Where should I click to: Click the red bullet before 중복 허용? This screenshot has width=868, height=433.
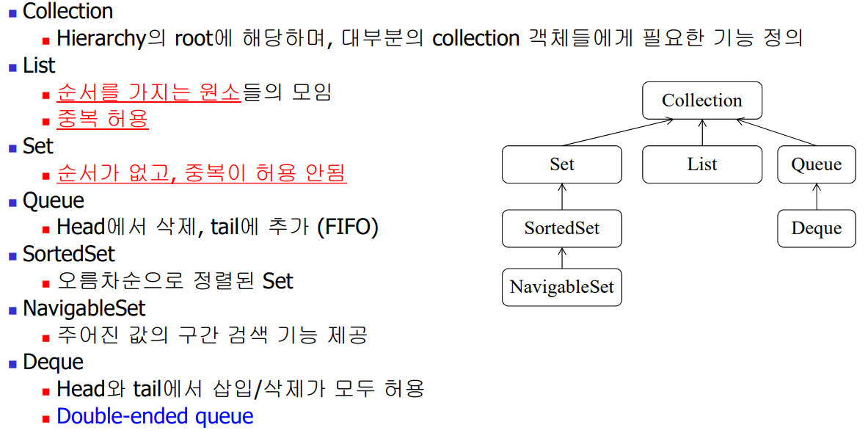(x=46, y=121)
